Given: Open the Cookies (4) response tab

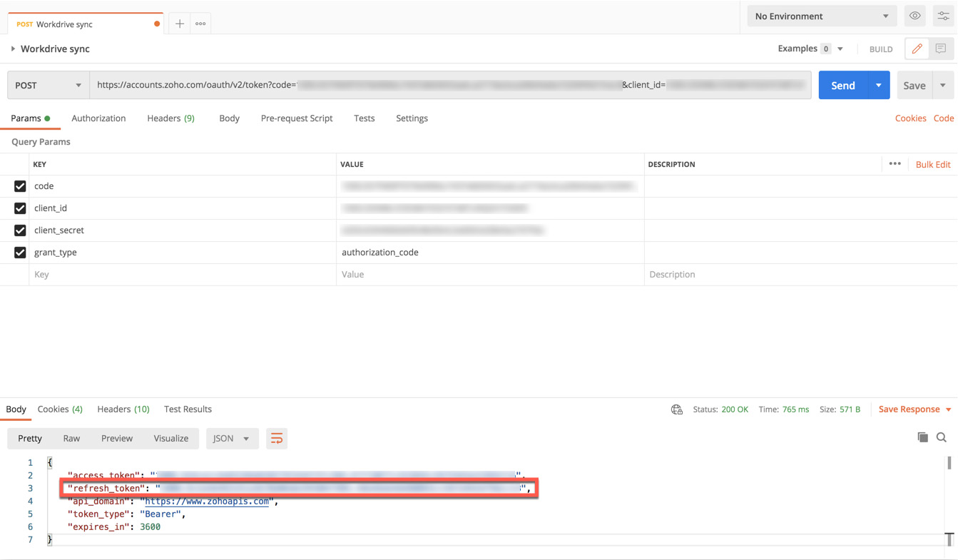Looking at the screenshot, I should 60,409.
